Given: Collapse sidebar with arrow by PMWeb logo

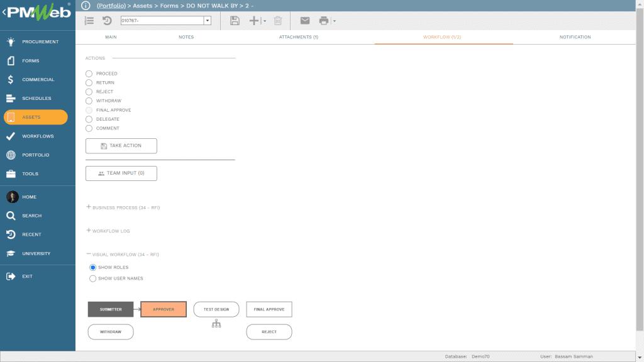Looking at the screenshot, I should click(4, 13).
